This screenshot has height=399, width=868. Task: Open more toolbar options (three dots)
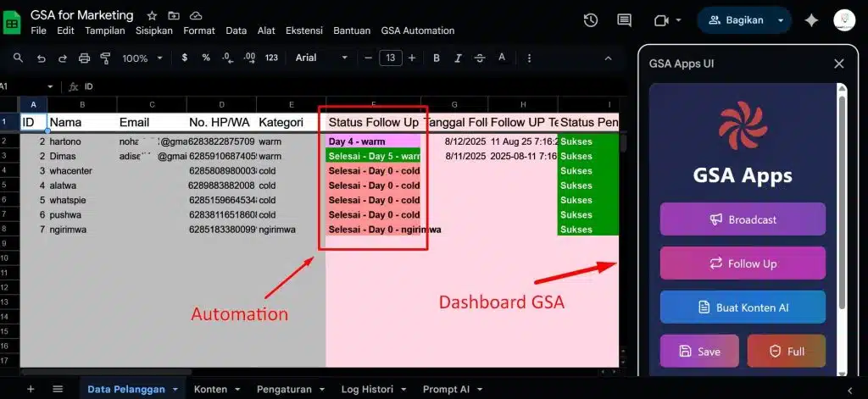point(529,58)
